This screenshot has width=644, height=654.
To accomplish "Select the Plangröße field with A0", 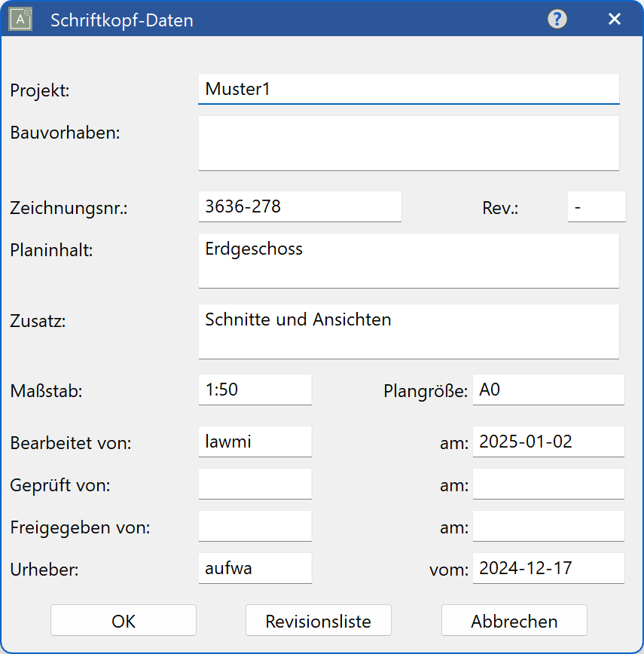I will 548,390.
